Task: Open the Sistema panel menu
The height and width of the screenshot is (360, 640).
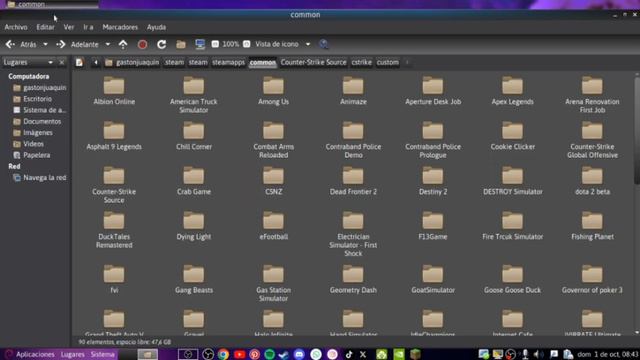Action: coord(102,354)
